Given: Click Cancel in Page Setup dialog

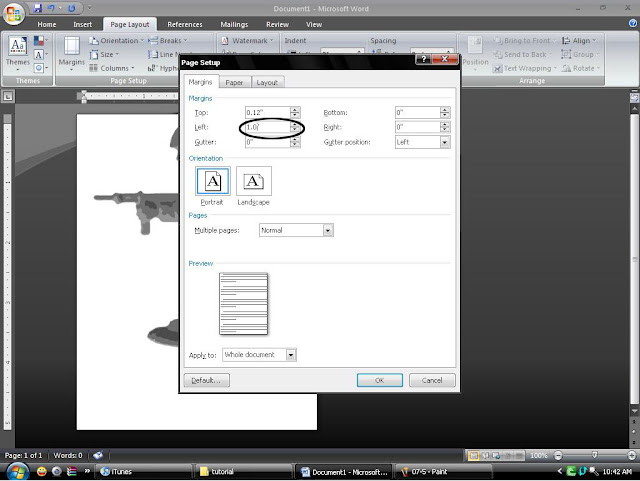Looking at the screenshot, I should tap(432, 380).
